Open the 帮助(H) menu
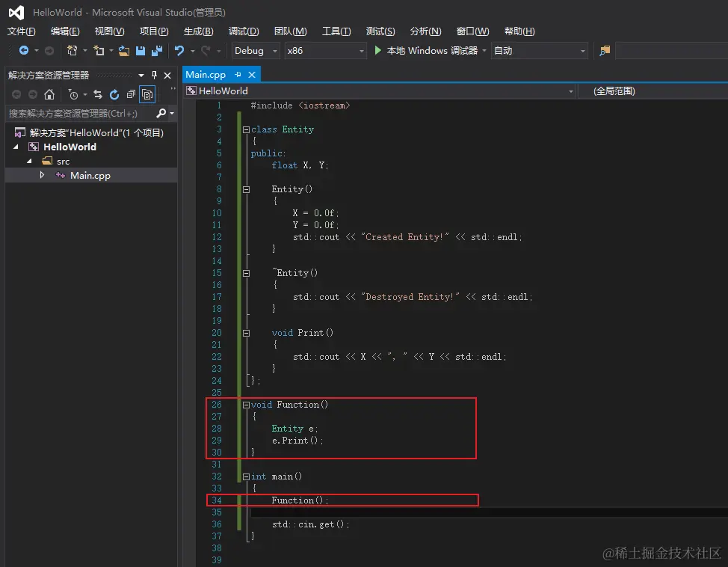The height and width of the screenshot is (567, 728). coord(519,31)
